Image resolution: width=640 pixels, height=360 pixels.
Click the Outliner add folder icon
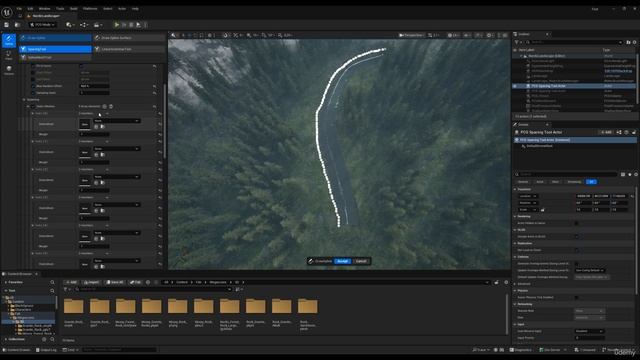pyautogui.click(x=628, y=42)
